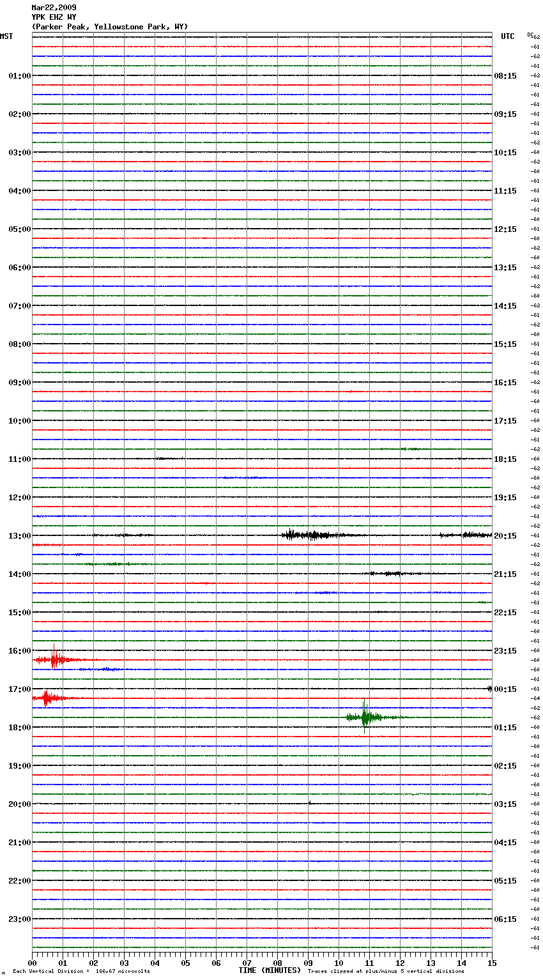The width and height of the screenshot is (543, 980).
Task: Click the TIME (MINUTES) axis title
Action: click(x=270, y=970)
